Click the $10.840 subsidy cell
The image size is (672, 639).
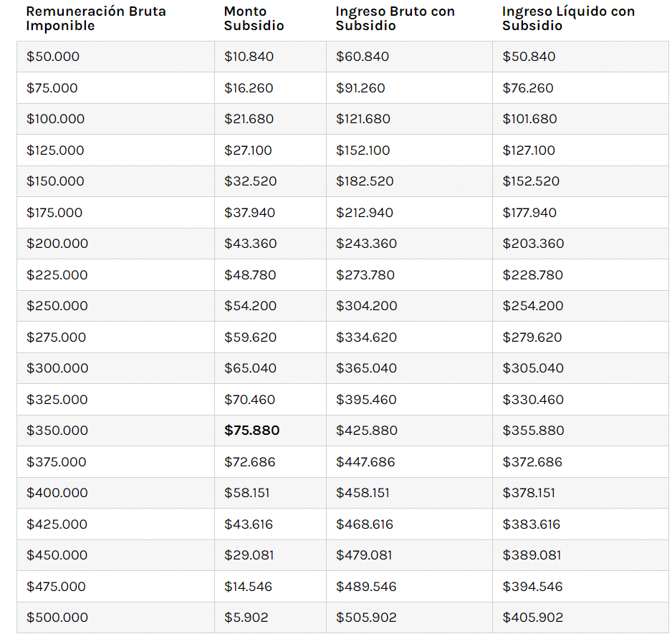point(249,57)
